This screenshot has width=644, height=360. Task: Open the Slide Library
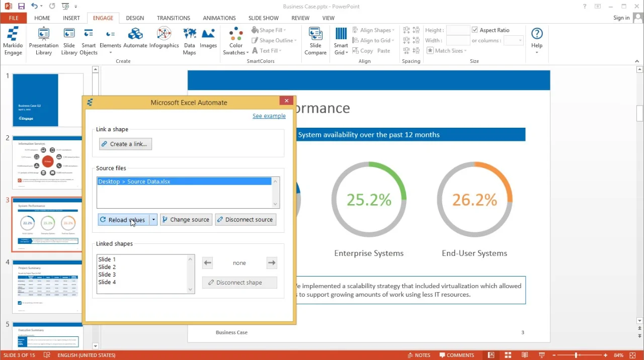[x=69, y=41]
